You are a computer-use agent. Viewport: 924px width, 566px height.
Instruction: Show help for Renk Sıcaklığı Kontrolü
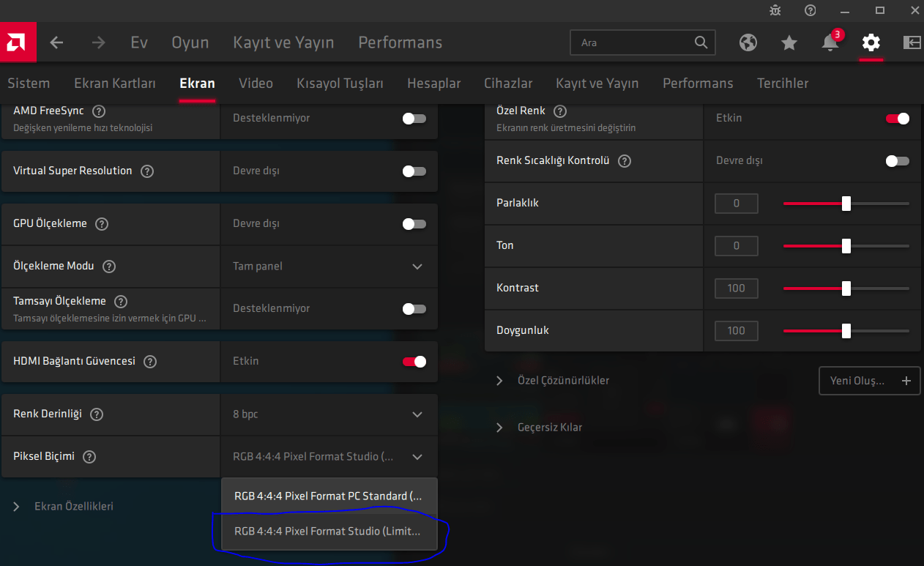625,161
